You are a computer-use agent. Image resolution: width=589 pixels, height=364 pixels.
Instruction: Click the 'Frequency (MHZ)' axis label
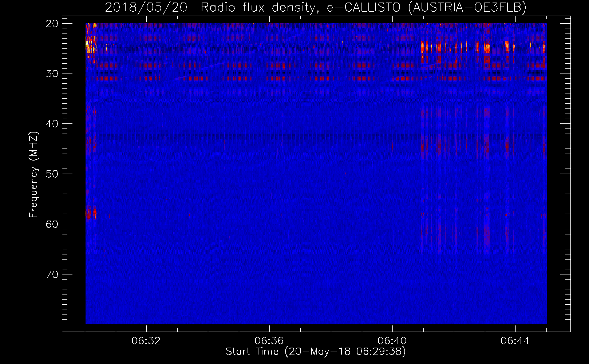click(33, 175)
